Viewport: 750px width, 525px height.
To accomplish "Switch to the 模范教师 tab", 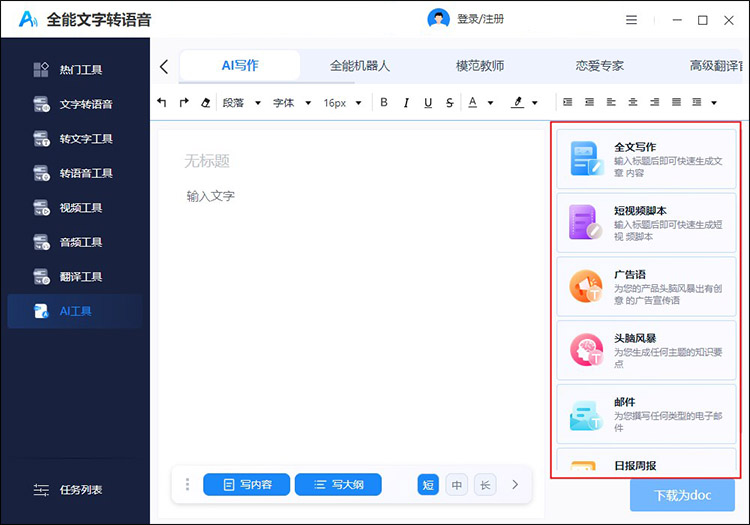I will pyautogui.click(x=480, y=66).
